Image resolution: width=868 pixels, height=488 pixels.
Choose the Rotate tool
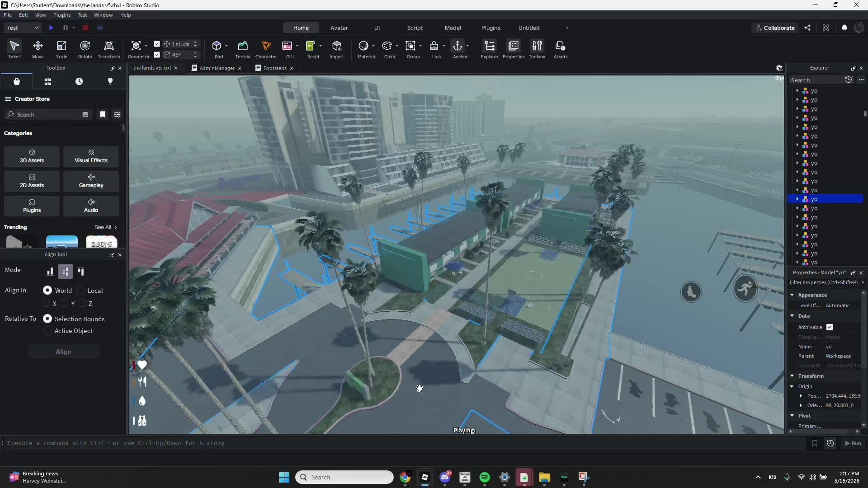tap(85, 49)
